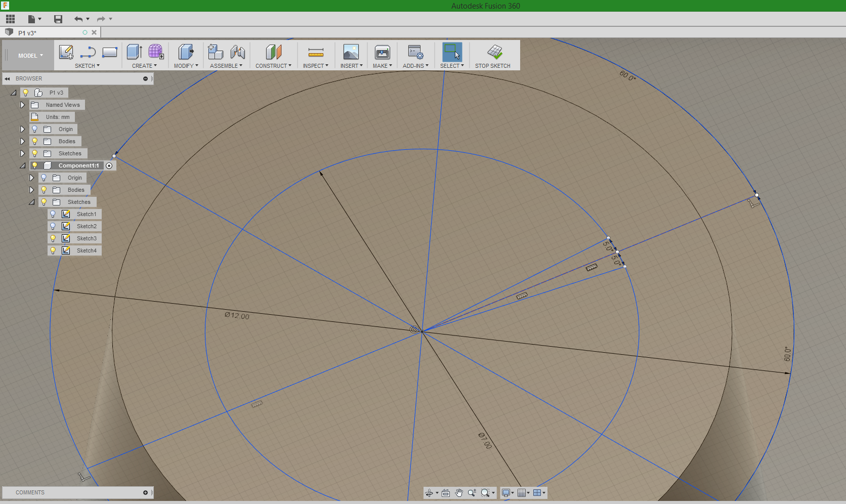Open the ASSEMBLE menu
The image size is (846, 504).
pos(226,66)
